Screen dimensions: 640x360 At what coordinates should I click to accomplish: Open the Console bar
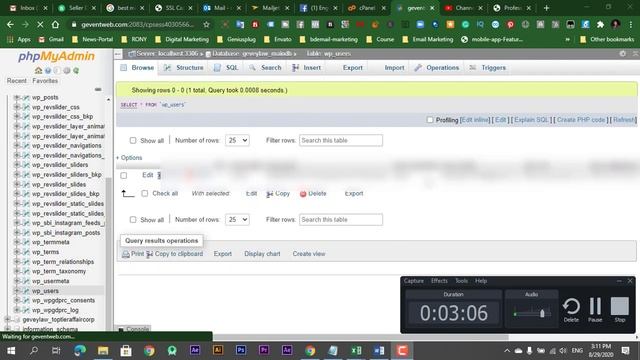click(x=134, y=329)
